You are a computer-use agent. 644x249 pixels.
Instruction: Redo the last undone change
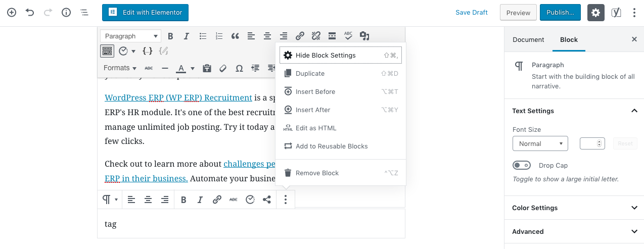click(48, 13)
